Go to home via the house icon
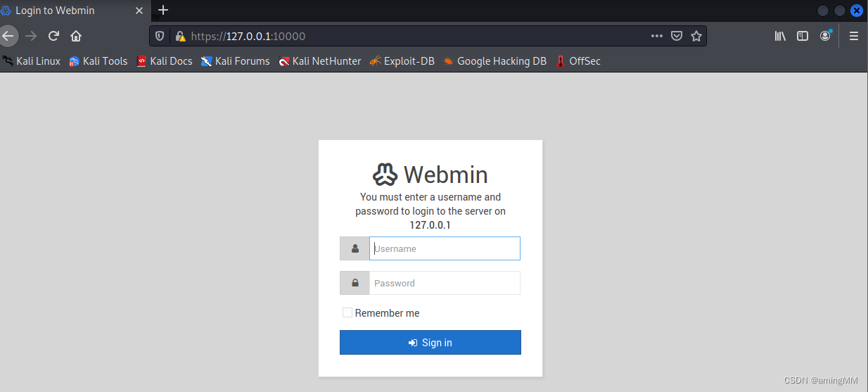 [76, 36]
